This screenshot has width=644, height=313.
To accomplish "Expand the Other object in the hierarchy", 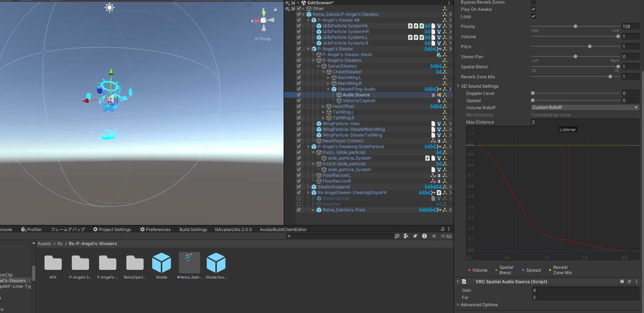I will (x=303, y=9).
